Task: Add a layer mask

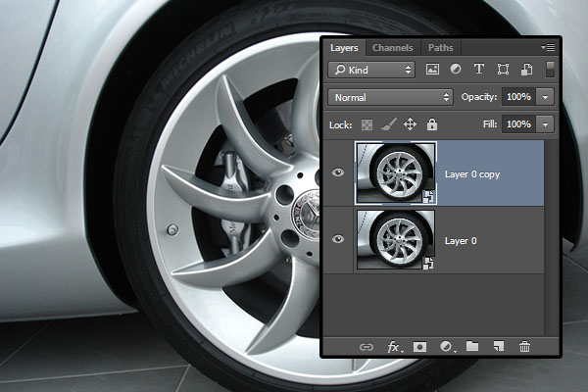Action: 419,346
